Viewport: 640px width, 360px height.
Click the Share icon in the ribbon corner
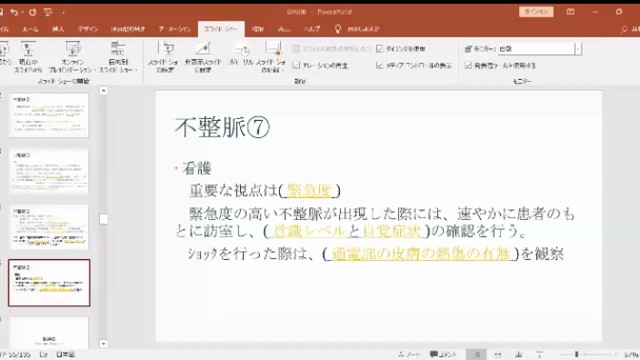(624, 29)
